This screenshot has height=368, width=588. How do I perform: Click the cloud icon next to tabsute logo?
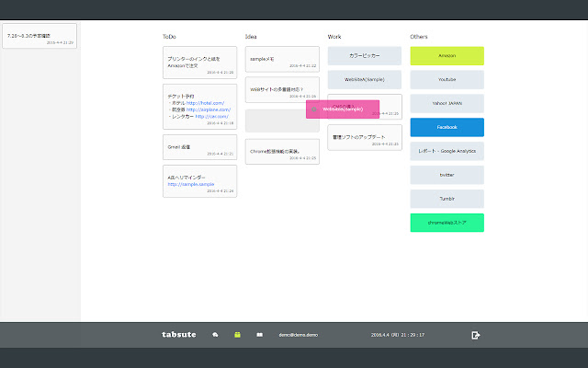(215, 335)
